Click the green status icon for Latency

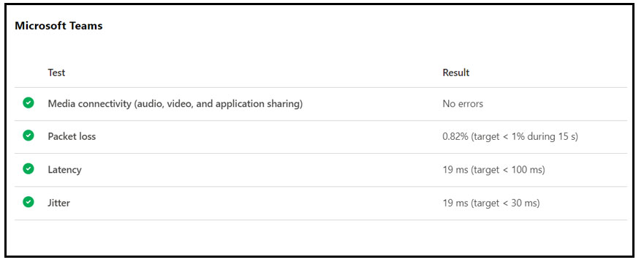[x=29, y=169]
